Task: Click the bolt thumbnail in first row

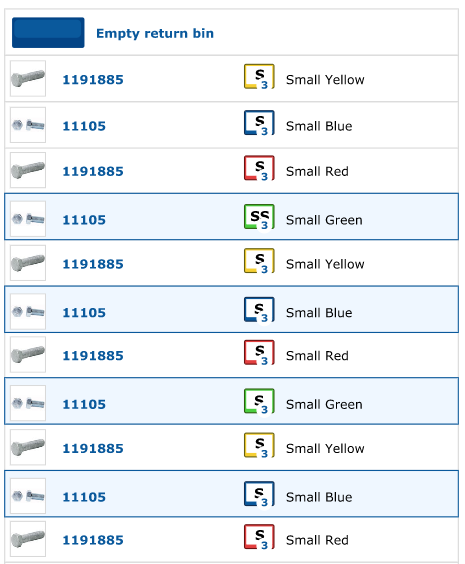Action: 28,78
